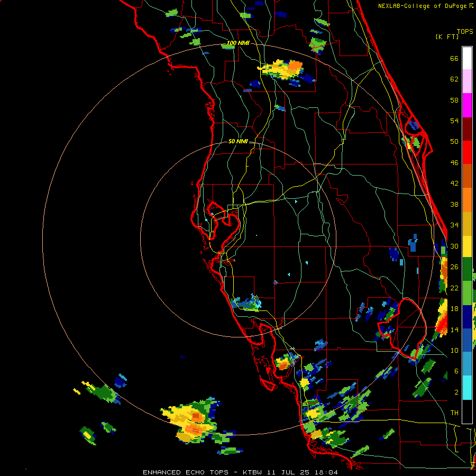Click the K FT units label
Image resolution: width=476 pixels, height=476 pixels.
coord(447,36)
